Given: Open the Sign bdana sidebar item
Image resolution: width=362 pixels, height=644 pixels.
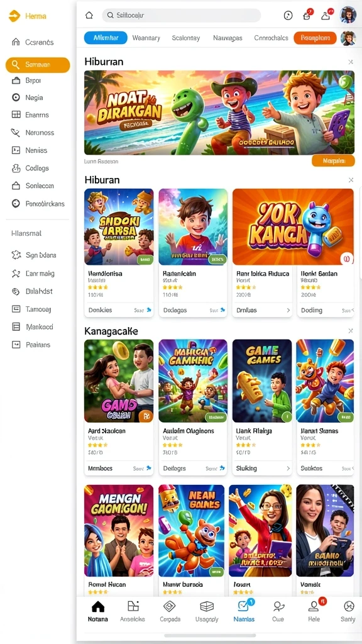Looking at the screenshot, I should [34, 255].
